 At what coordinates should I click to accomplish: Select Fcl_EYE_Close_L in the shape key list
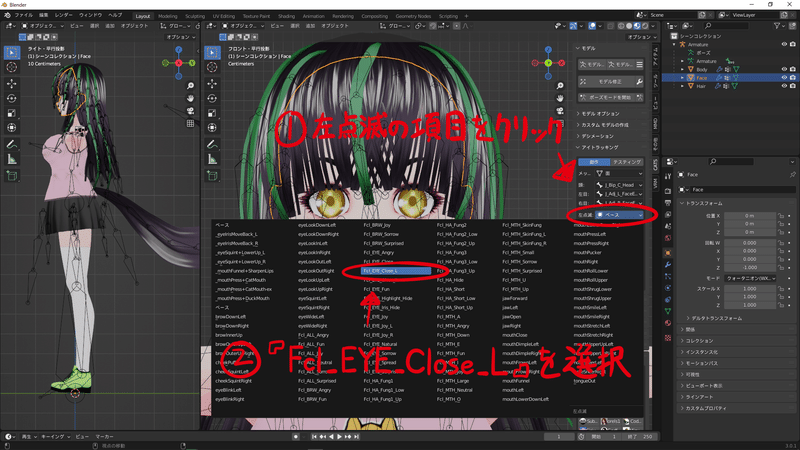point(396,271)
